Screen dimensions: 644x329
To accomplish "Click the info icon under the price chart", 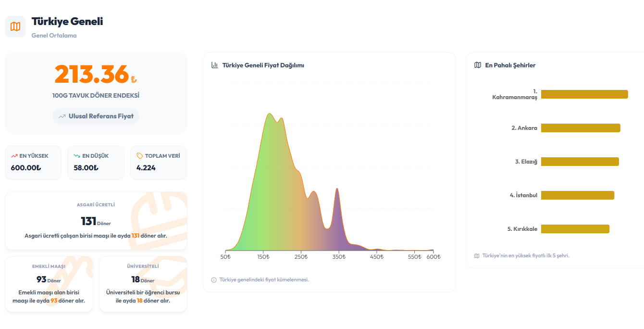I will tap(214, 280).
